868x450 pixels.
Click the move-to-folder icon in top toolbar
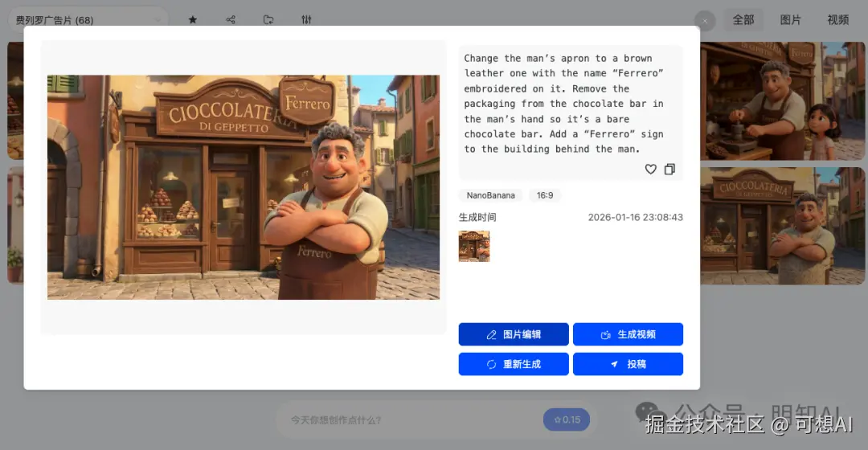(x=268, y=20)
